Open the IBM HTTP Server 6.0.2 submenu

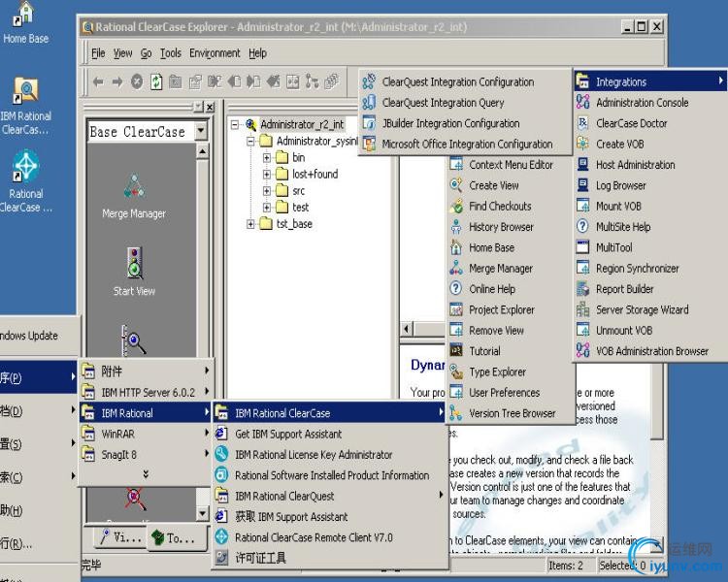coord(146,393)
